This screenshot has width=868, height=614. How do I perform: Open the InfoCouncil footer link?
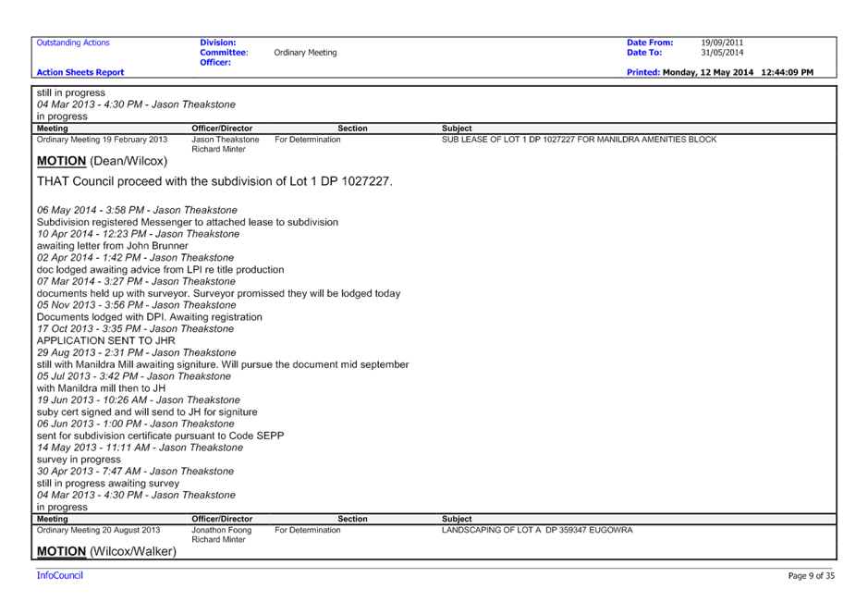(60, 576)
